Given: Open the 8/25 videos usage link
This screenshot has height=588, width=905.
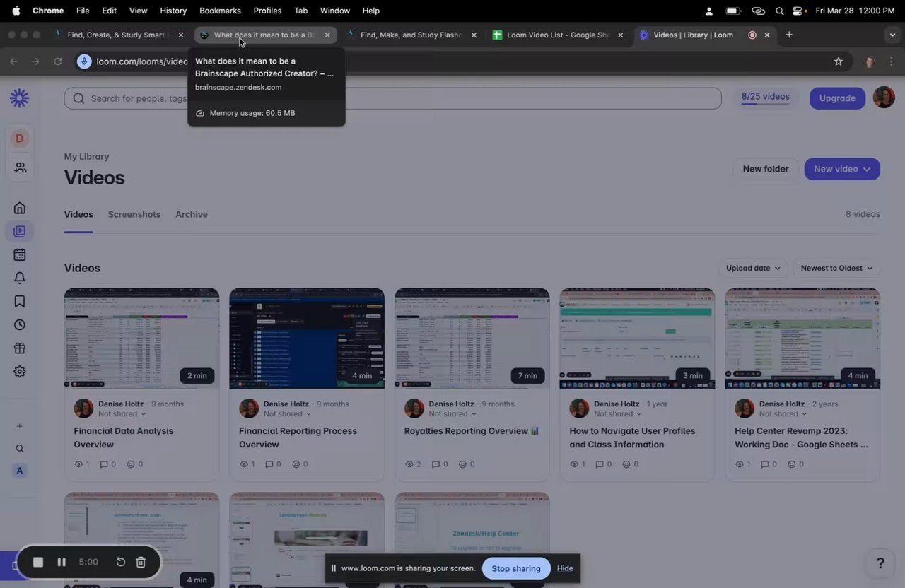Looking at the screenshot, I should pyautogui.click(x=766, y=97).
